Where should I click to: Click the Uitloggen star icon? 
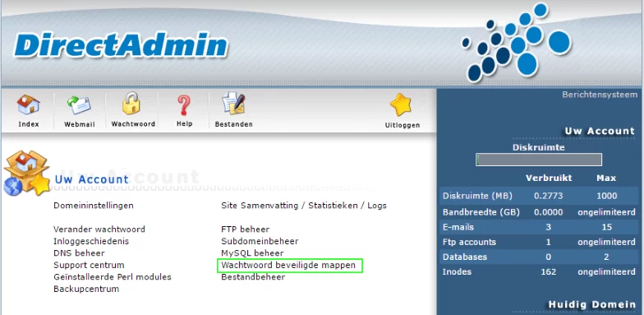[401, 105]
